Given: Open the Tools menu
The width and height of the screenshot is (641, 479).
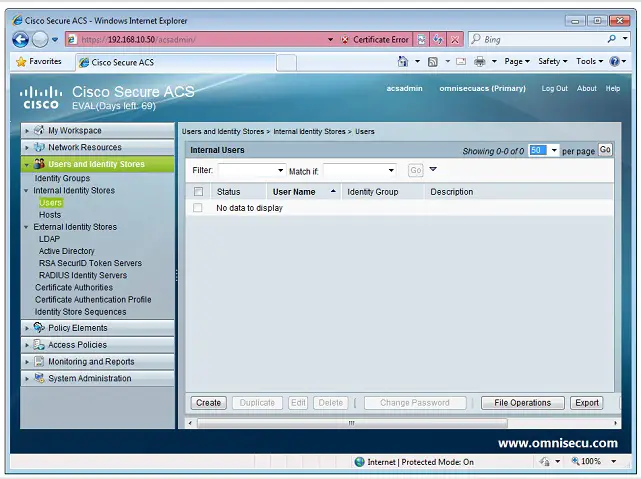Looking at the screenshot, I should coord(589,61).
